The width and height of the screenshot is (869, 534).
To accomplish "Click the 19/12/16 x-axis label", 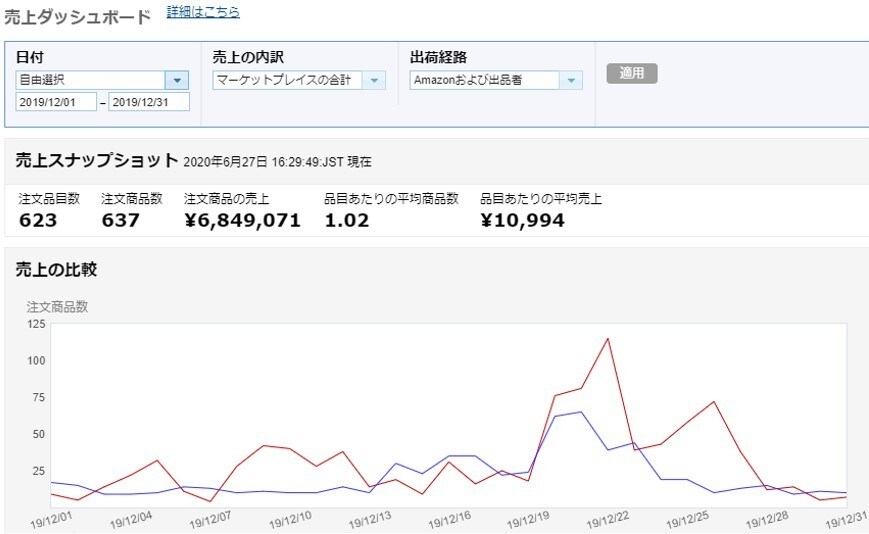I will coord(449,520).
